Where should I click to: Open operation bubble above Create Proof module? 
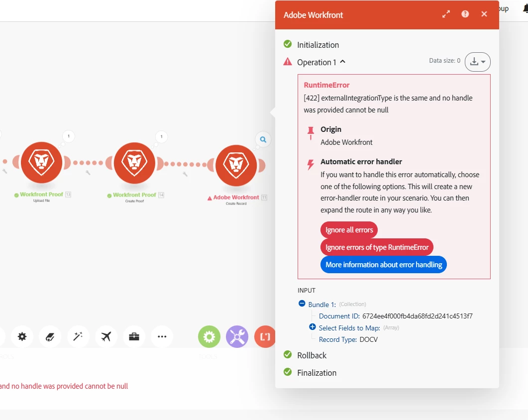tap(162, 136)
